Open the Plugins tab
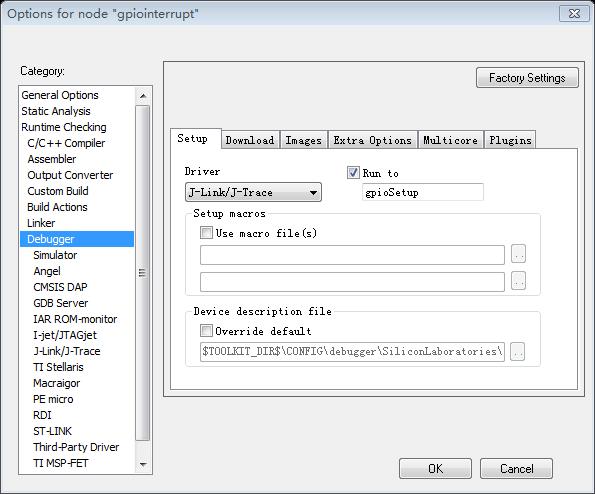Image resolution: width=595 pixels, height=494 pixels. coord(510,140)
